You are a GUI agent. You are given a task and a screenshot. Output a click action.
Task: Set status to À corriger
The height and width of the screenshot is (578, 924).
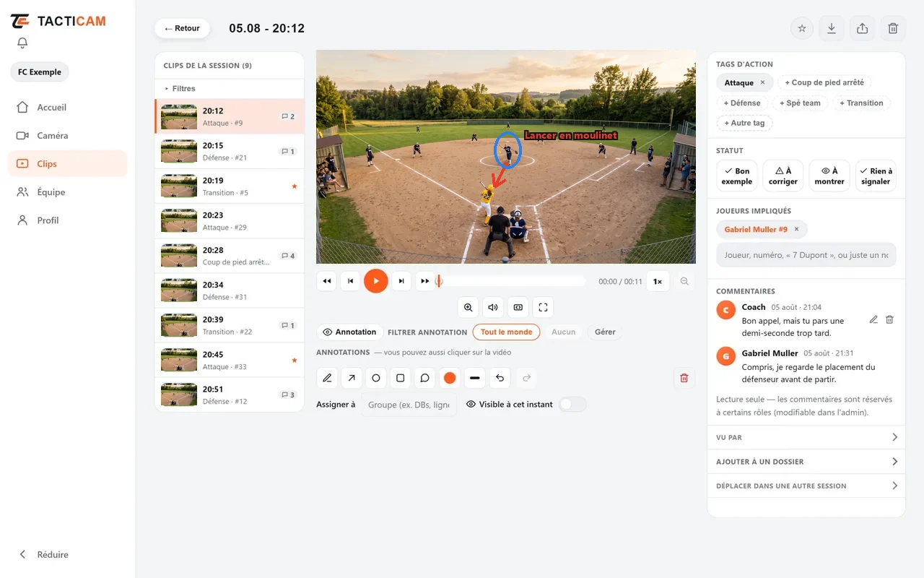pos(783,176)
